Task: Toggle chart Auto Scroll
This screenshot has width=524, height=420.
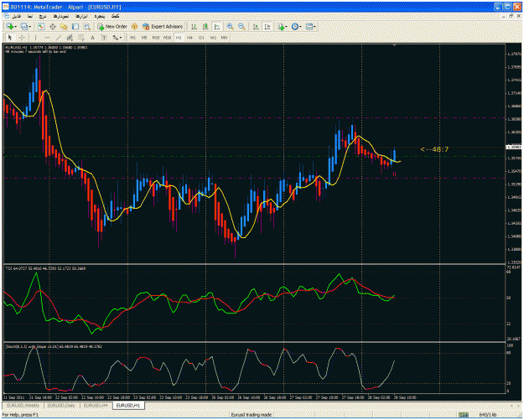Action: (x=256, y=26)
